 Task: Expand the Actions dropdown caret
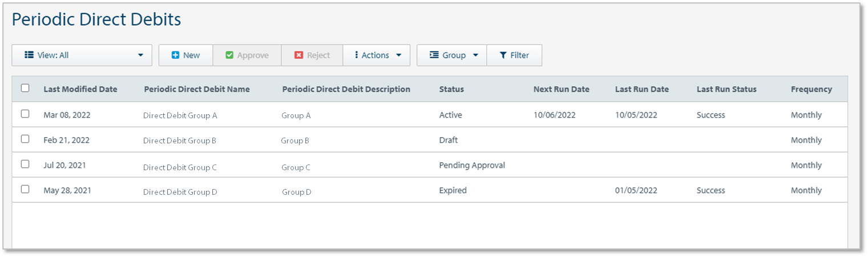pos(398,55)
